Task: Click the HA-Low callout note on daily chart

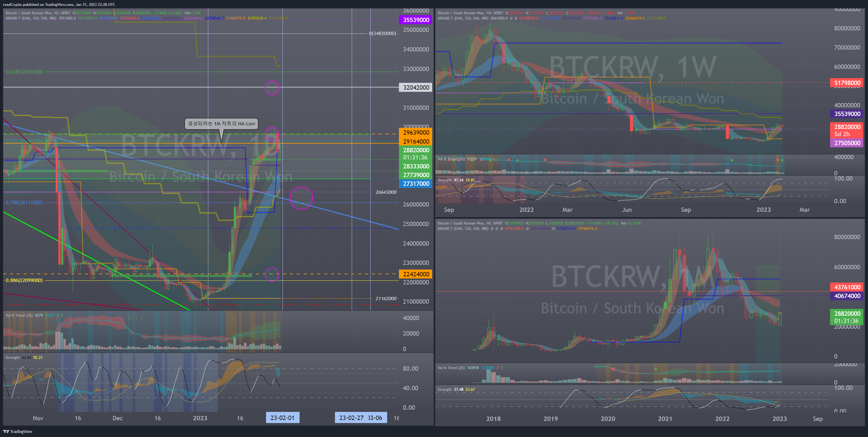Action: click(221, 123)
